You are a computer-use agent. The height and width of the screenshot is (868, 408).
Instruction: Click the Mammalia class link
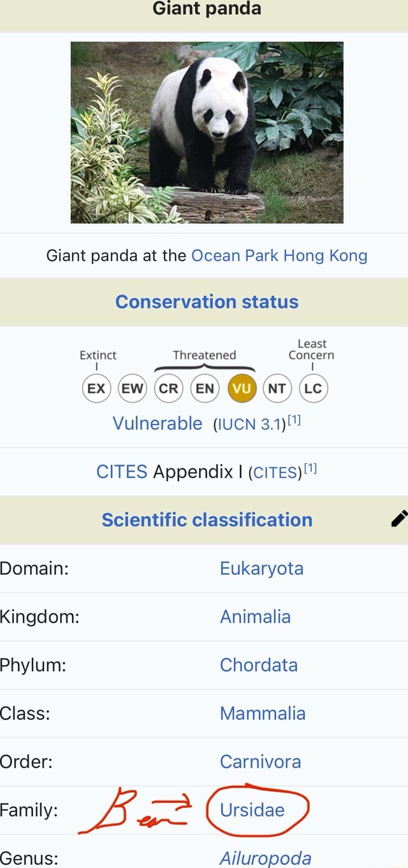click(263, 713)
